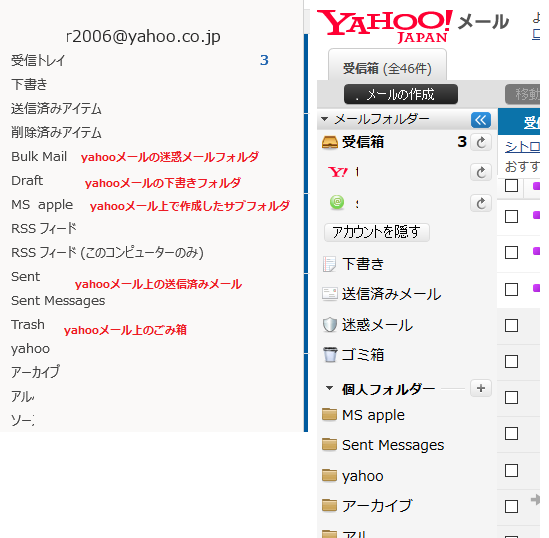Collapse the 個人フォルダー section triangle
Image resolution: width=549 pixels, height=538 pixels.
click(x=329, y=388)
